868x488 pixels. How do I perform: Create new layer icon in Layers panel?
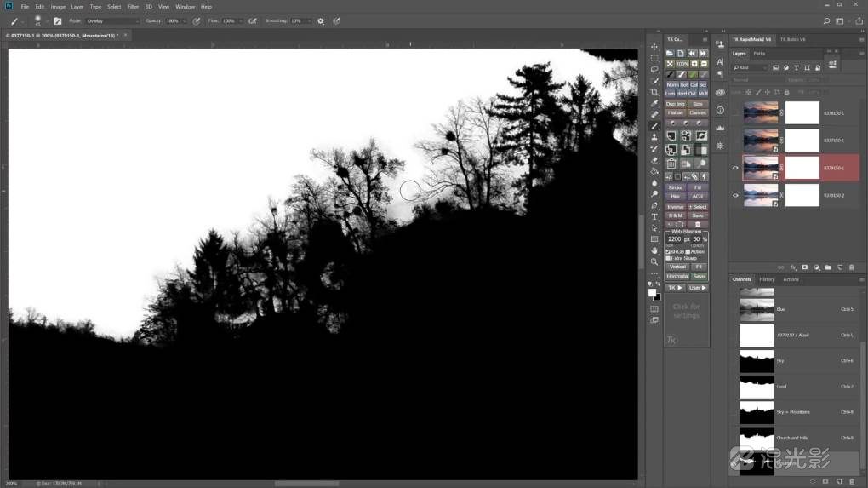click(x=840, y=267)
